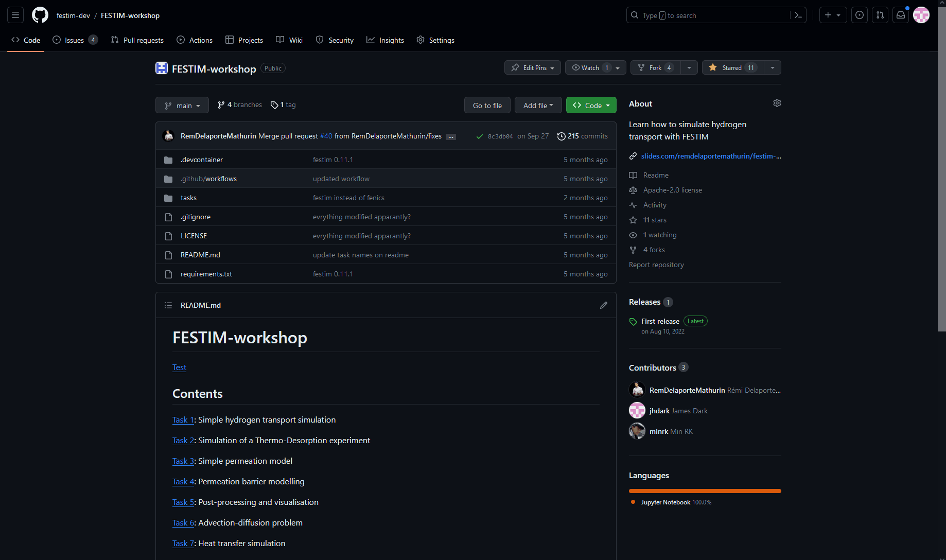The image size is (946, 560).
Task: Open the .gitignore file
Action: coord(196,217)
